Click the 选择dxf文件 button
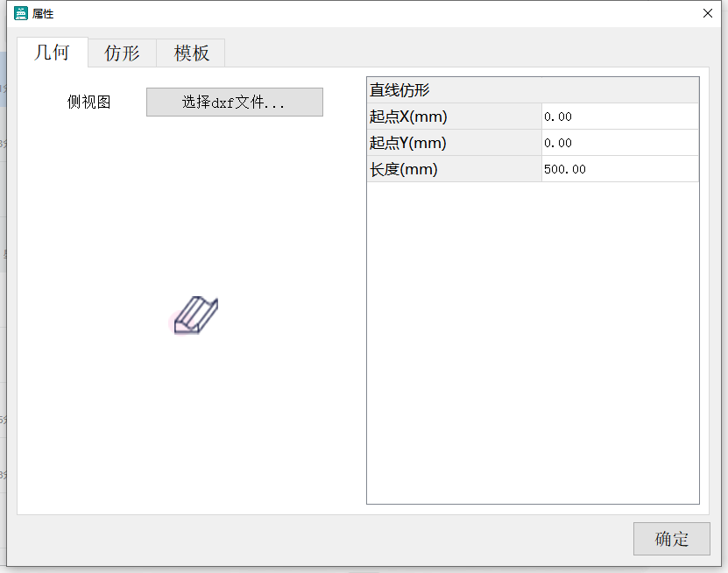 point(234,102)
